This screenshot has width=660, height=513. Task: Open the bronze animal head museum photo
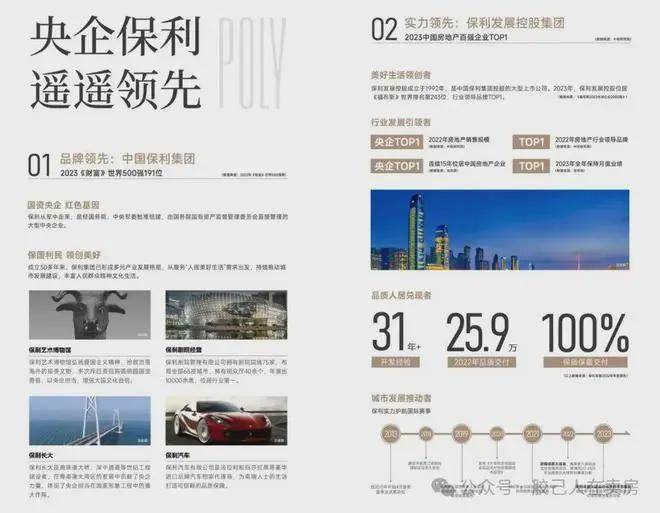tap(90, 315)
